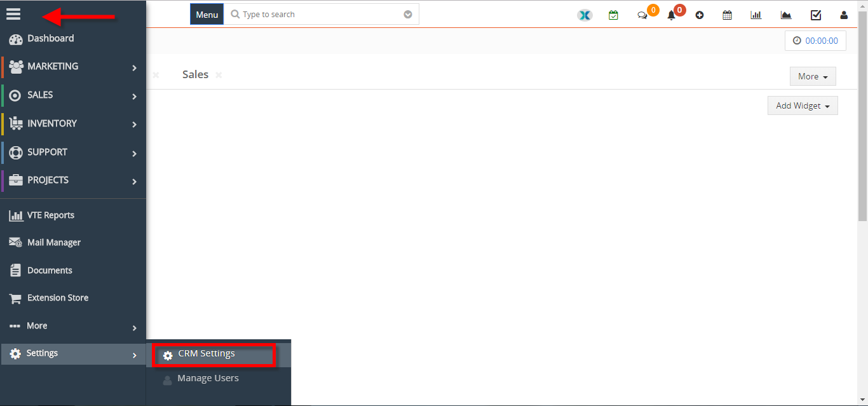Click the area chart reports icon
868x406 pixels.
(786, 15)
